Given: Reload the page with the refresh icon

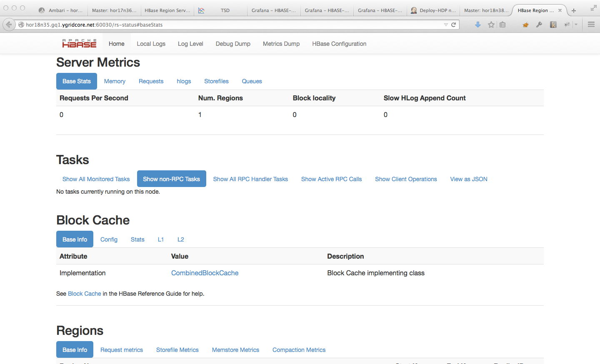Looking at the screenshot, I should 453,25.
